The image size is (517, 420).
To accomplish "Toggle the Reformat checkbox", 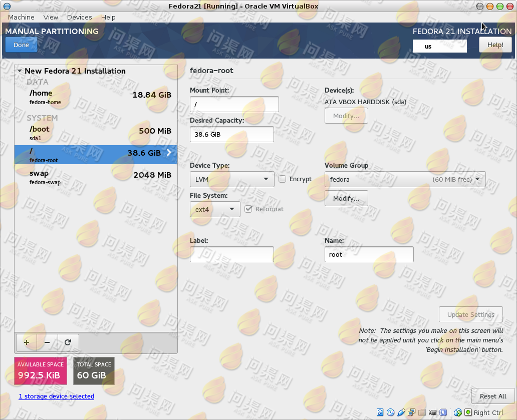I will tap(248, 209).
